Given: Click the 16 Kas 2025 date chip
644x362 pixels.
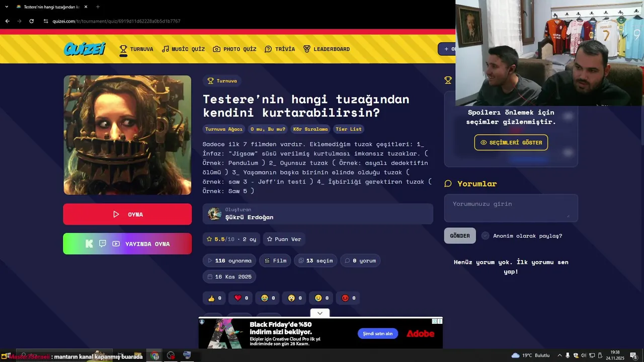Looking at the screenshot, I should click(x=229, y=277).
